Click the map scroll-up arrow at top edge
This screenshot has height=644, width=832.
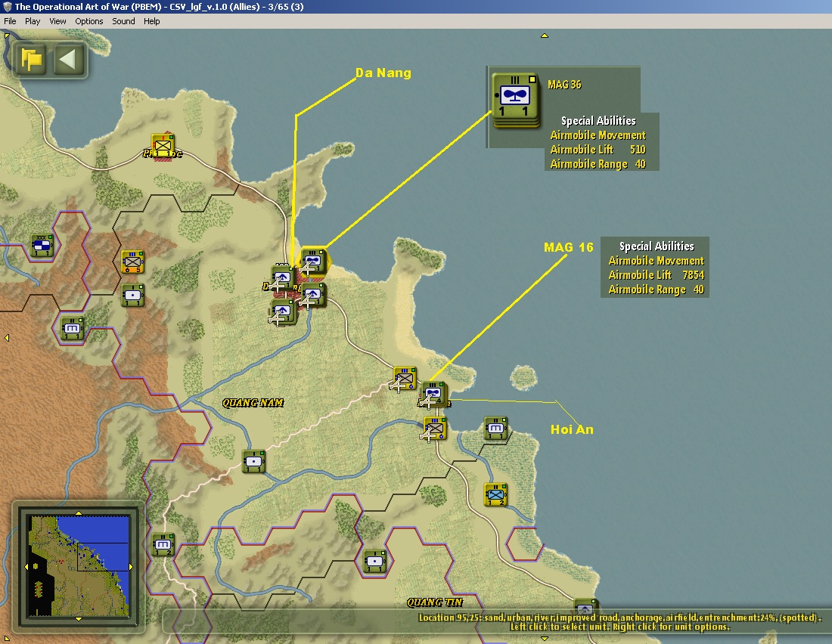(545, 36)
